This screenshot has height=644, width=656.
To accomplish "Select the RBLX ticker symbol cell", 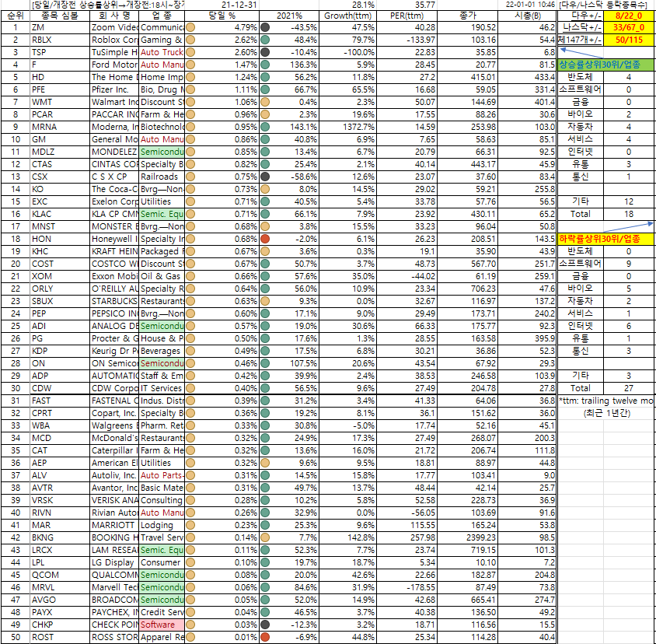I will [x=61, y=40].
